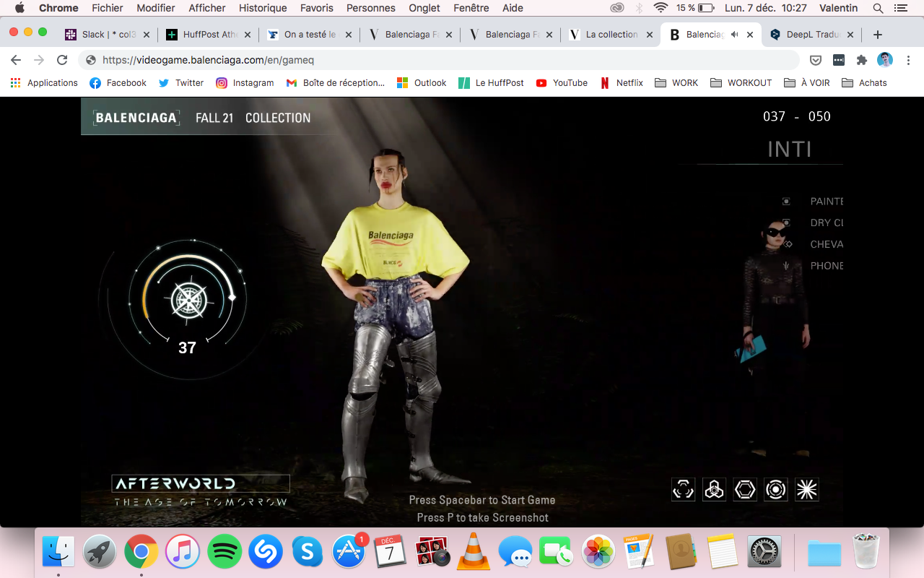Open the Extensions puzzle piece menu

pyautogui.click(x=862, y=60)
